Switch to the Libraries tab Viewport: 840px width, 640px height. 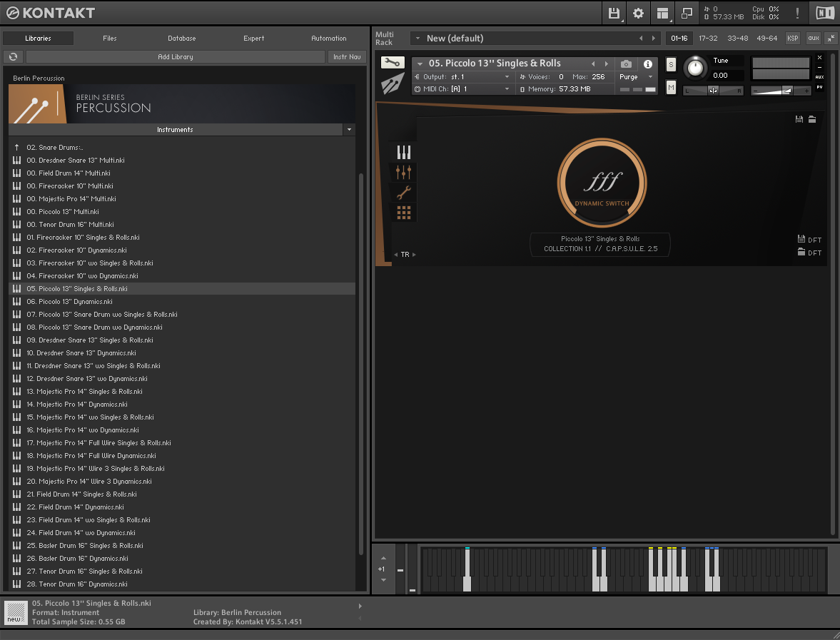pos(38,38)
